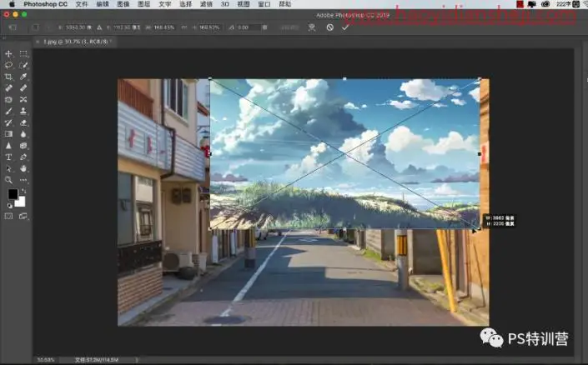
Task: Select the Patch tool
Action: (x=8, y=100)
